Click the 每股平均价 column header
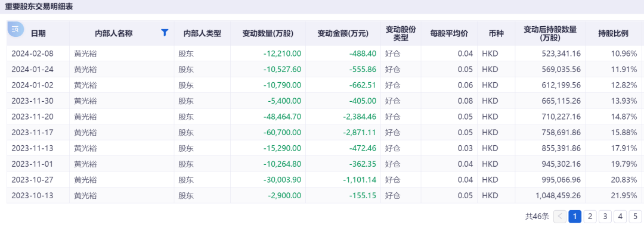The width and height of the screenshot is (644, 228). 449,33
